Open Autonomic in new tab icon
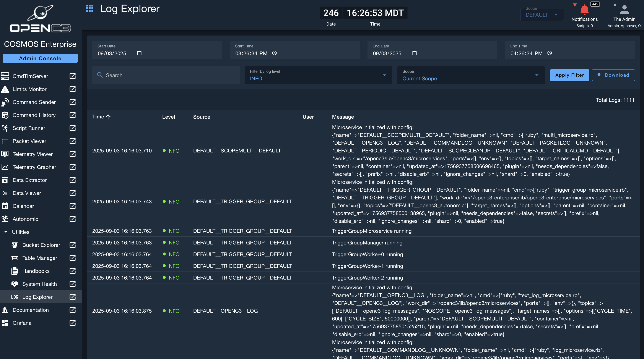The height and width of the screenshot is (359, 644). pos(73,219)
